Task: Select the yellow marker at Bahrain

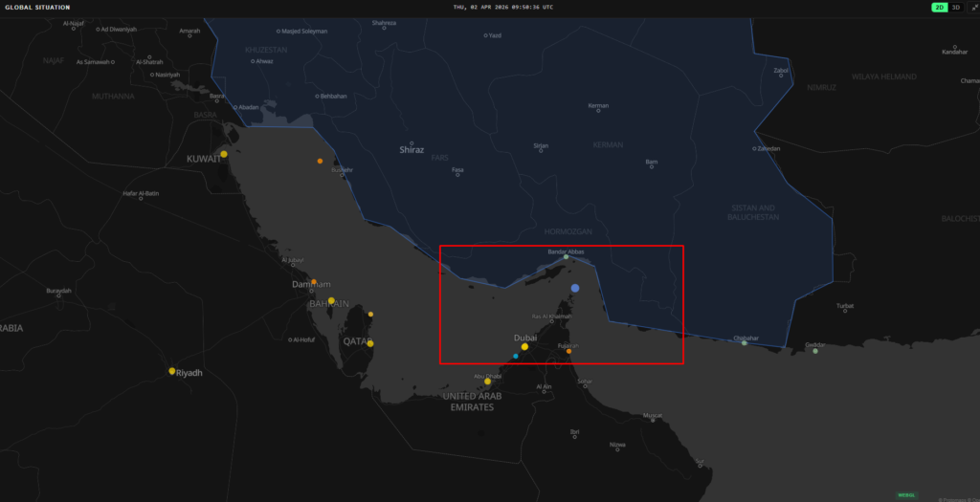Action: (x=331, y=300)
